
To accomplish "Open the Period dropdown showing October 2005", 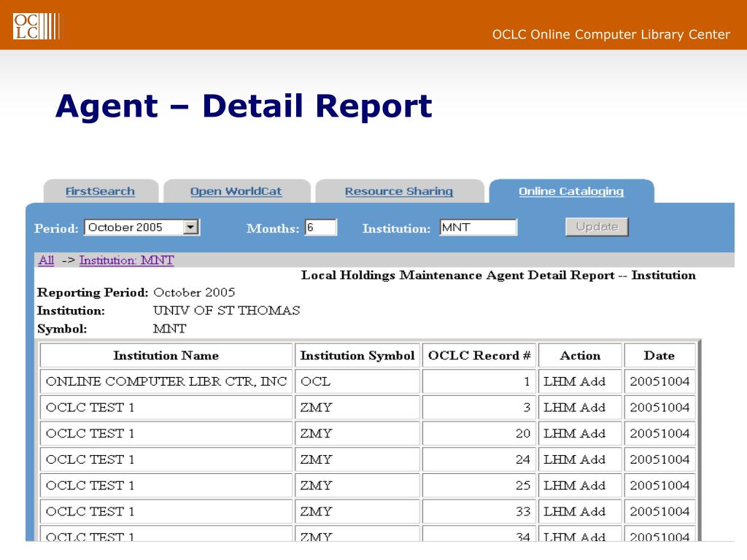I will coord(142,227).
